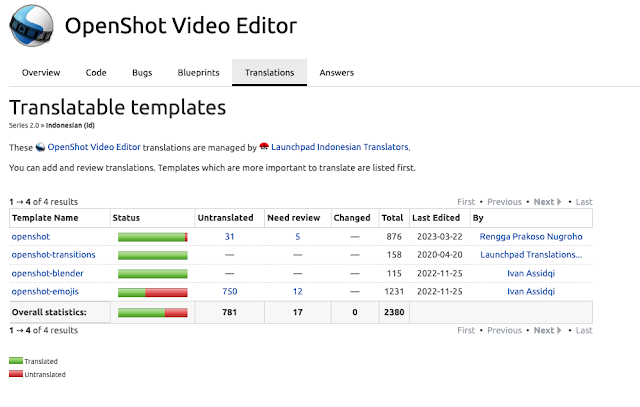Click the overall 781 untranslated value
Screen dimensions: 640x407
coord(229,312)
